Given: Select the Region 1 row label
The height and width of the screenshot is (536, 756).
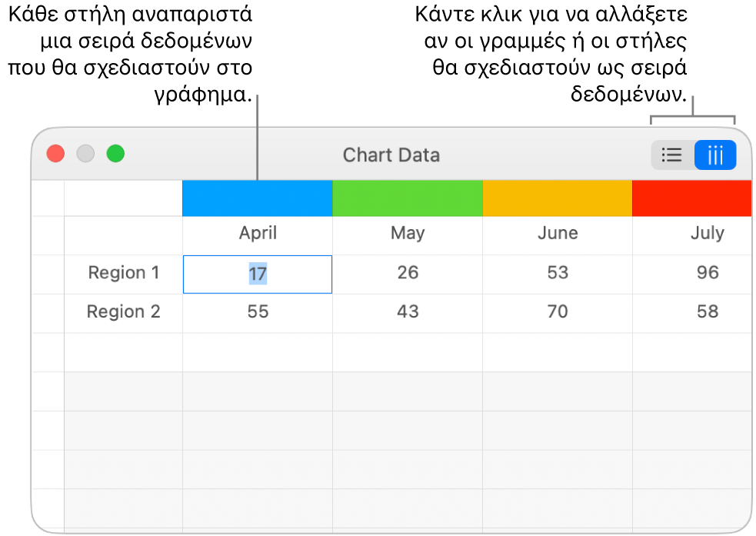Looking at the screenshot, I should [123, 273].
